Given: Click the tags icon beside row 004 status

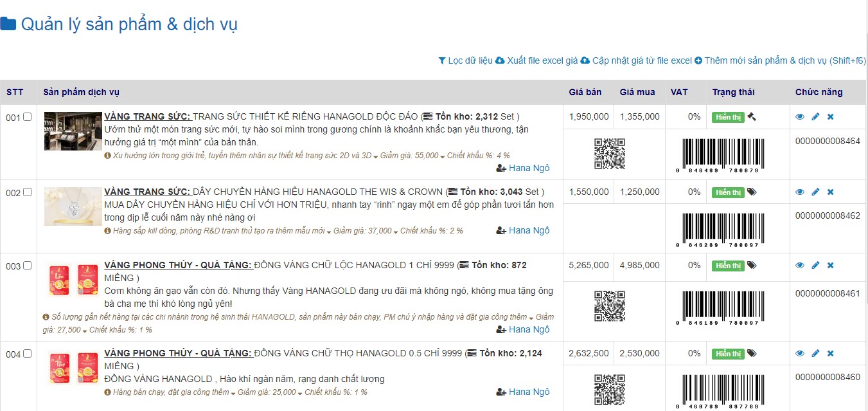Looking at the screenshot, I should pyautogui.click(x=752, y=354).
